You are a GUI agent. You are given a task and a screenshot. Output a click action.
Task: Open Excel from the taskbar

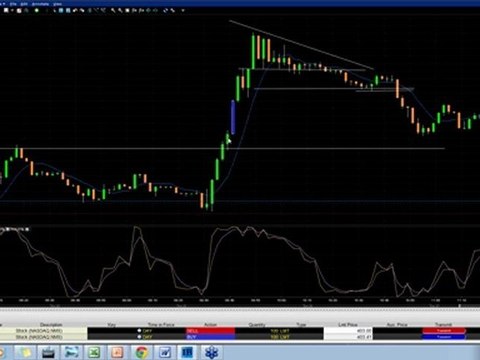click(94, 352)
